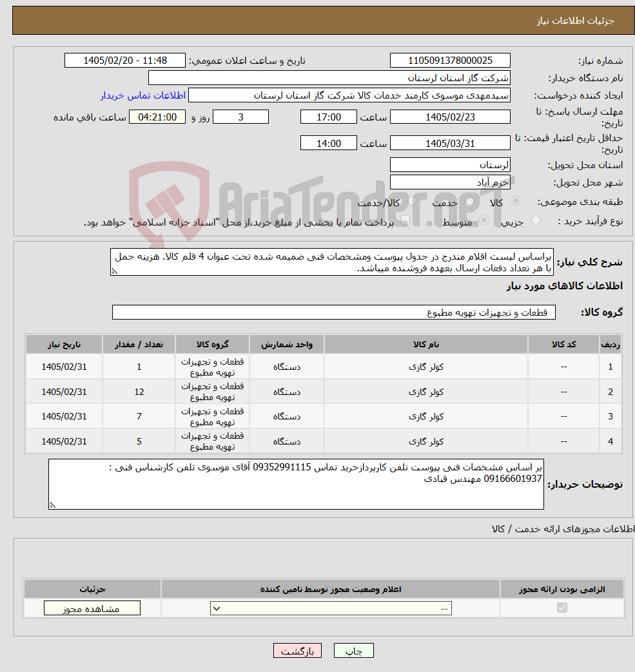The image size is (635, 672).
Task: Open the اطلاعات تماس خریدار link
Action: [142, 95]
